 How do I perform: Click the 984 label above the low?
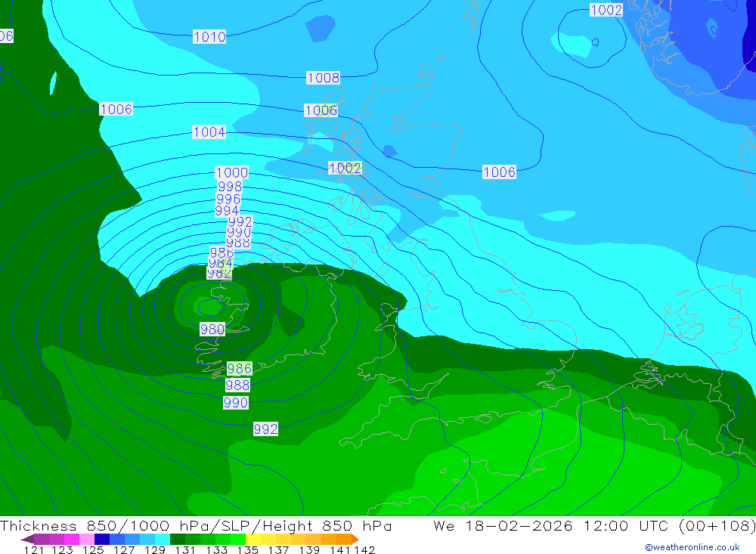click(220, 263)
